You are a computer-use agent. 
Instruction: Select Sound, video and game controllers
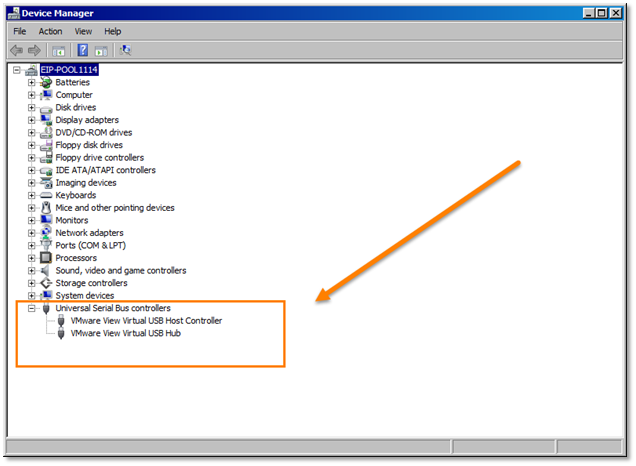(x=121, y=271)
